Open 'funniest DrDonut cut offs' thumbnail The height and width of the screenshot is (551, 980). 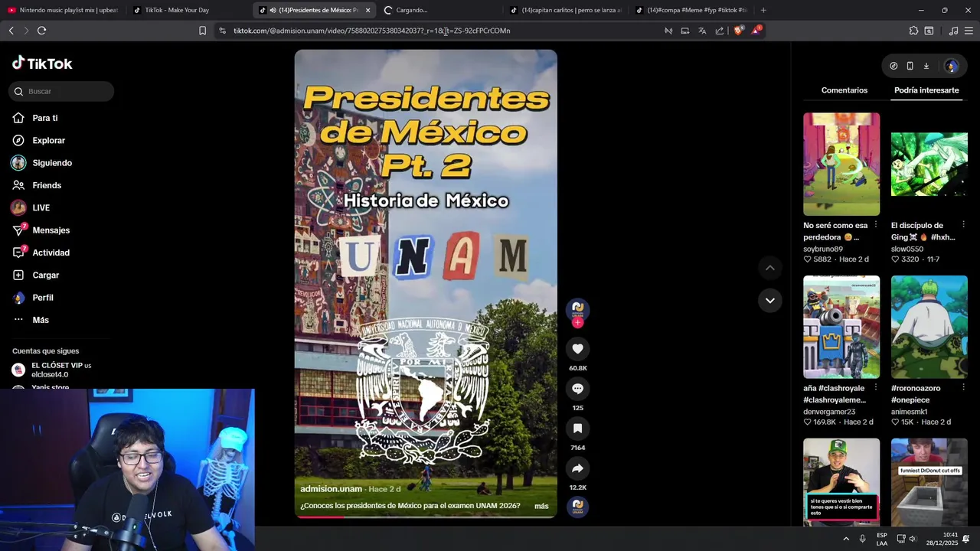pyautogui.click(x=929, y=482)
